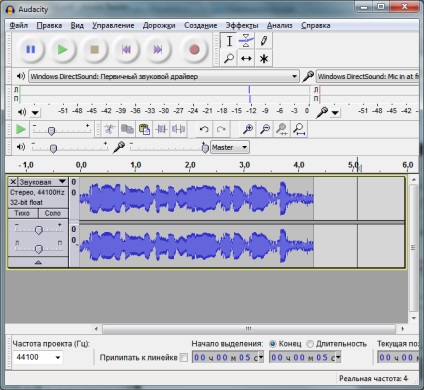Open the Звуковая track menu dropdown
This screenshot has width=424, height=390.
tap(42, 182)
